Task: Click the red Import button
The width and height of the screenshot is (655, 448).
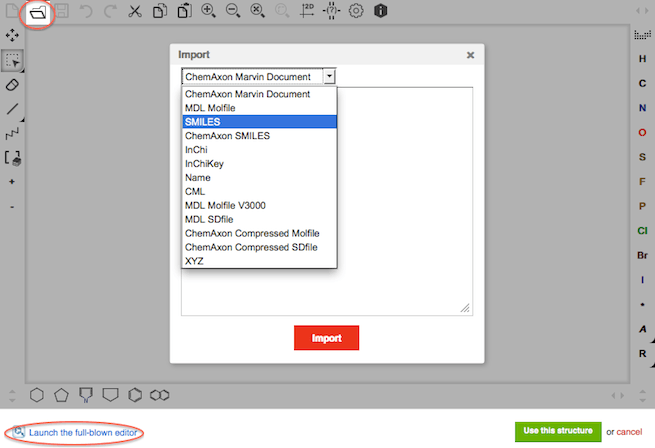Action: 326,338
